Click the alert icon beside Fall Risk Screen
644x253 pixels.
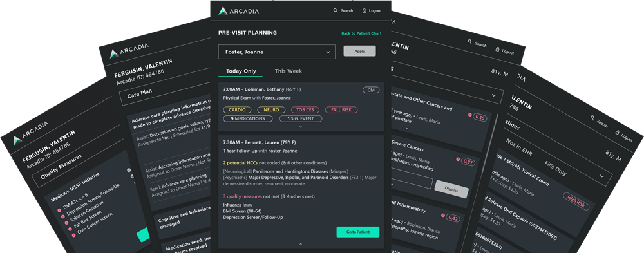coord(70,229)
